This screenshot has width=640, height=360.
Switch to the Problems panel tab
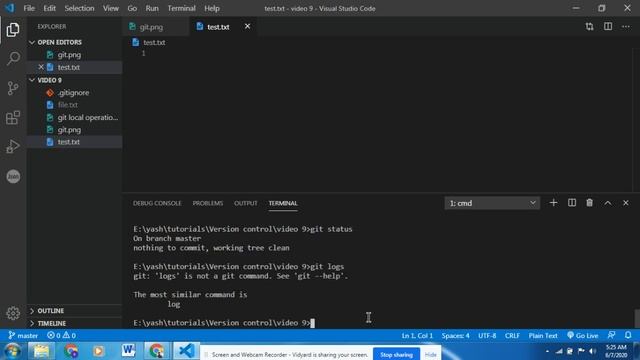(208, 203)
